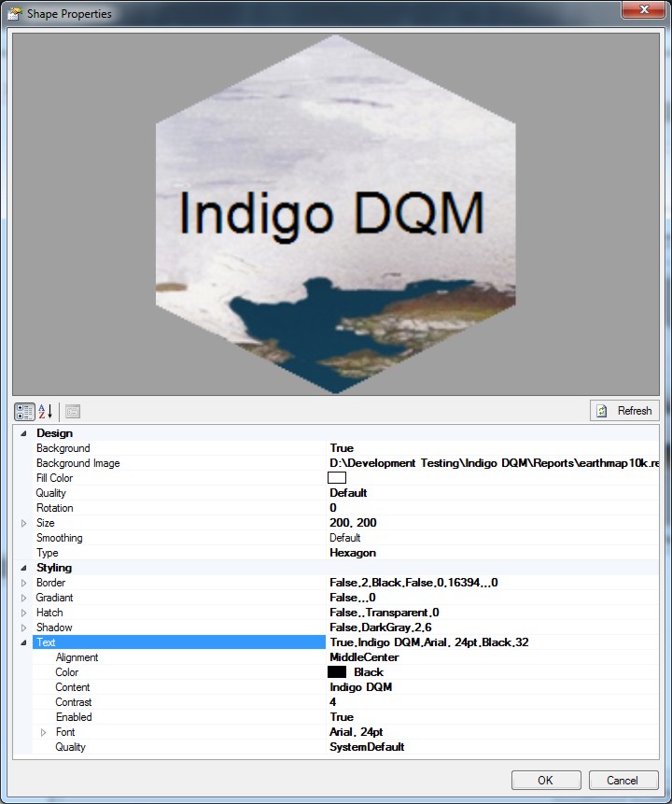The image size is (672, 804).
Task: Select the Background True value
Action: click(342, 448)
